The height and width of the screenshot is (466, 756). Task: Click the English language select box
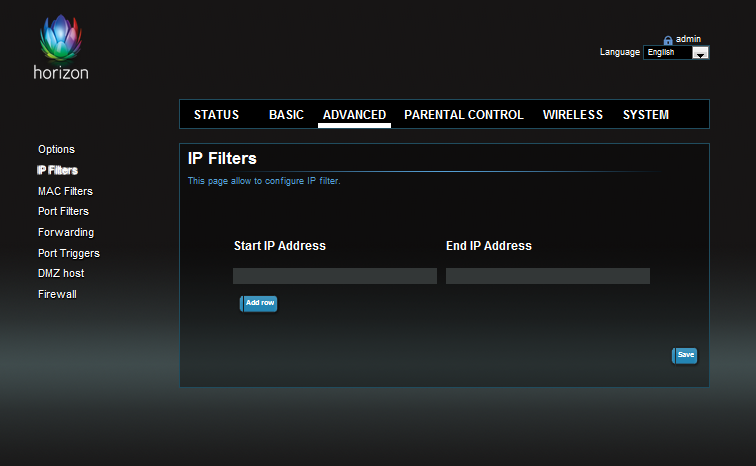coord(676,53)
